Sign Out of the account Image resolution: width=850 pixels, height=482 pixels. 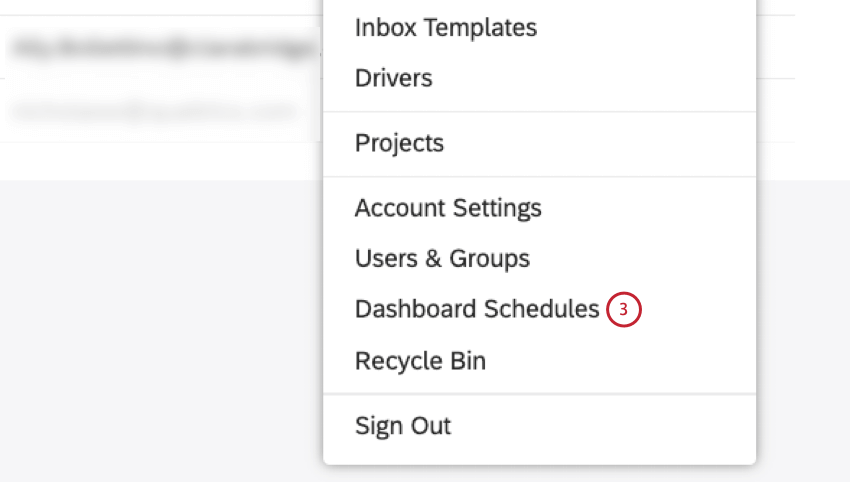(402, 426)
